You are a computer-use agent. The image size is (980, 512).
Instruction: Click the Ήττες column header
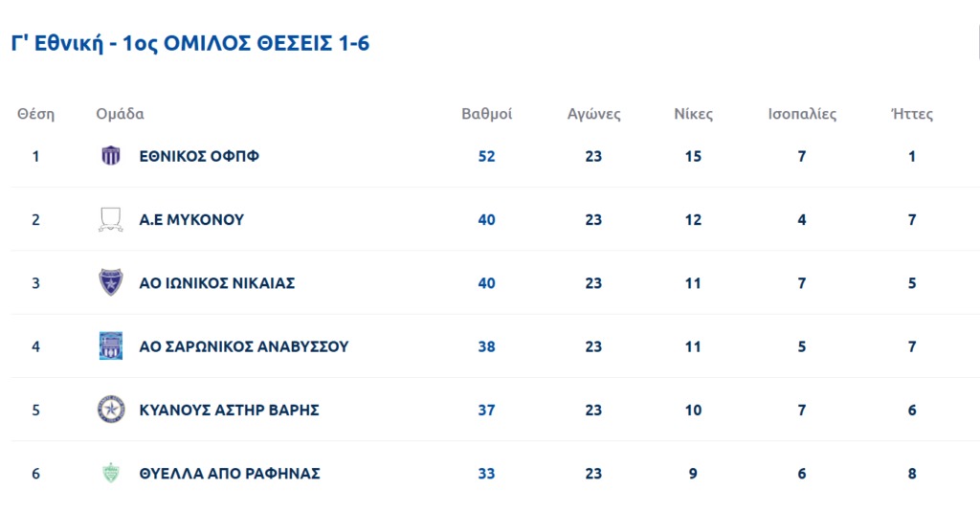[911, 114]
